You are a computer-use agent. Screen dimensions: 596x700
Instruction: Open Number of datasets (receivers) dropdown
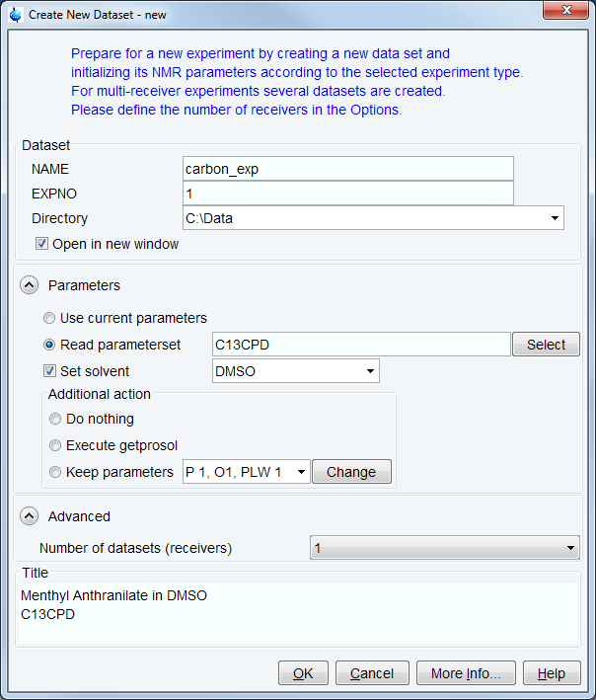570,548
